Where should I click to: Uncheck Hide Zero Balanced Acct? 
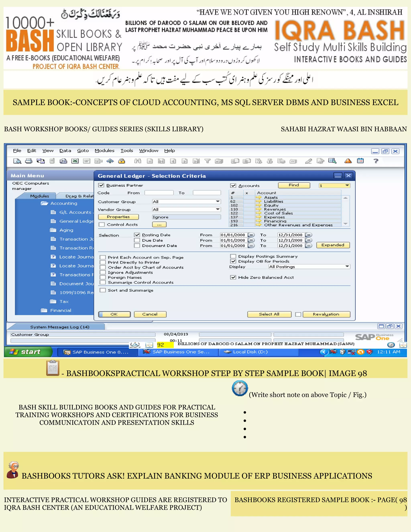(233, 277)
